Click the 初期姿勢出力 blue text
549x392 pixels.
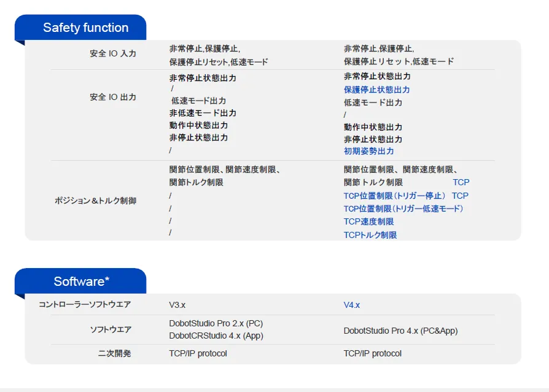click(x=368, y=151)
